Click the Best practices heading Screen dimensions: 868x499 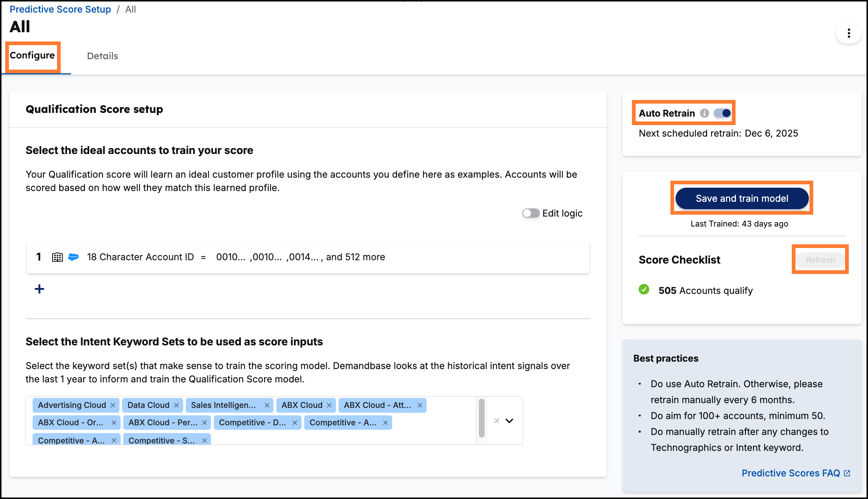point(666,358)
